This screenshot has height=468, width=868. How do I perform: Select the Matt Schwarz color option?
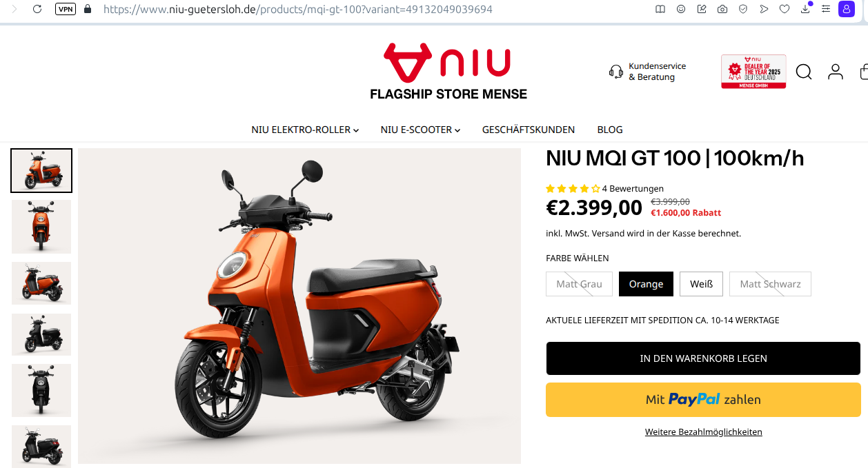pos(770,284)
